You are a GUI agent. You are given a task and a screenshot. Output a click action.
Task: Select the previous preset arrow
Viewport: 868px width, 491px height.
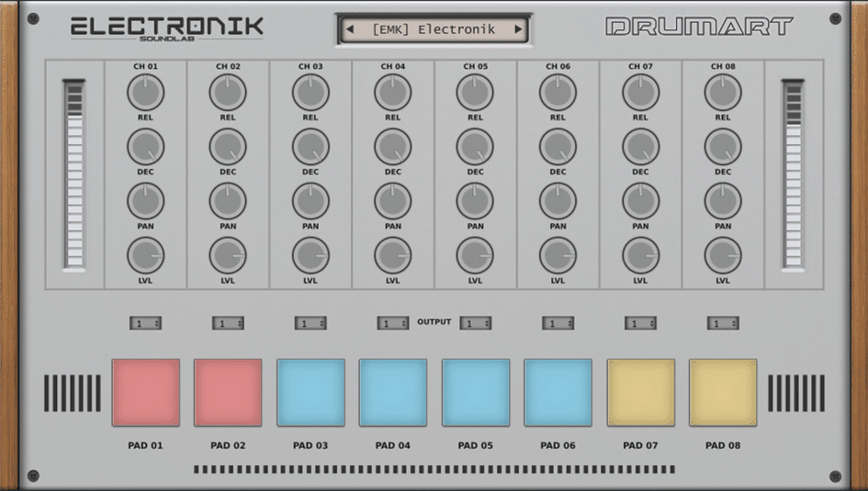[350, 29]
